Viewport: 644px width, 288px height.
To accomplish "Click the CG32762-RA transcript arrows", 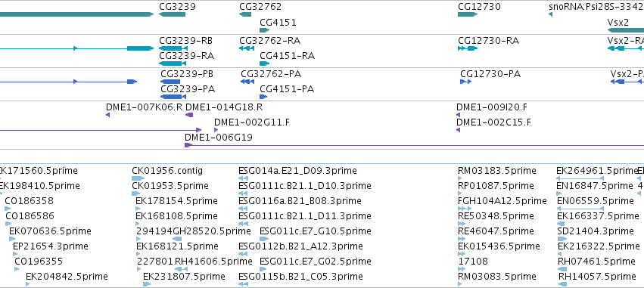I will pos(247,48).
